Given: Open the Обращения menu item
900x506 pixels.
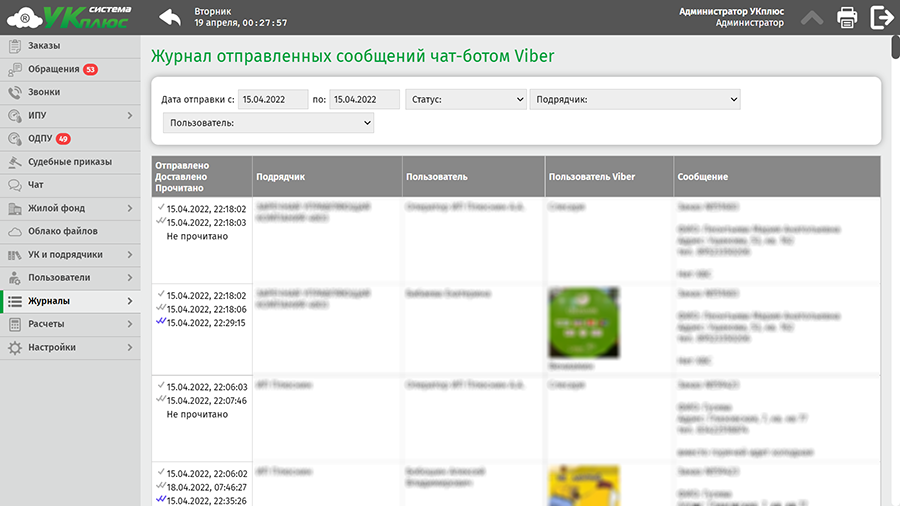Looking at the screenshot, I should coord(70,69).
